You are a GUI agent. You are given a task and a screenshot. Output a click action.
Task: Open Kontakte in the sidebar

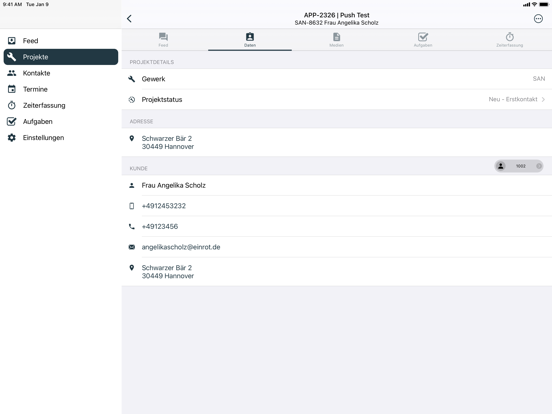61,73
